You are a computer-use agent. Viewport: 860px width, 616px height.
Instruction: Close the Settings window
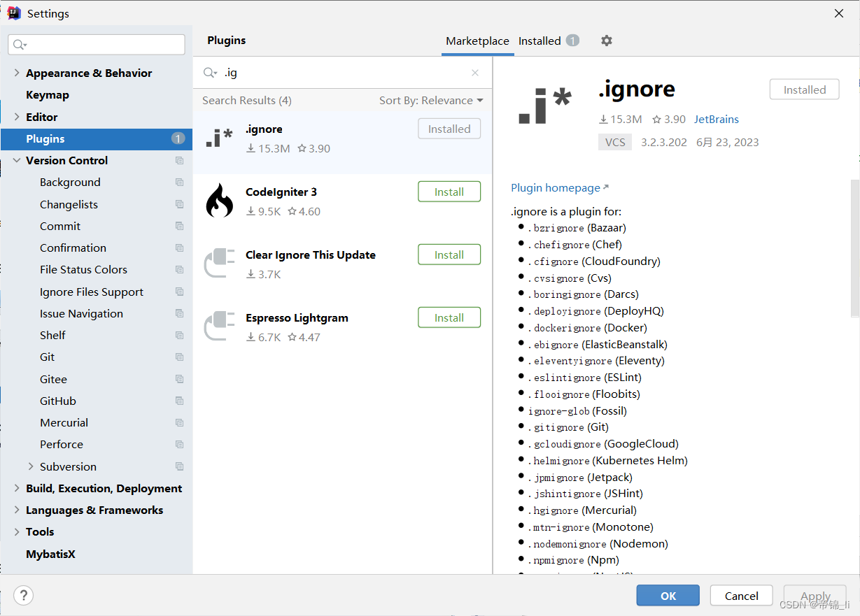(x=839, y=13)
